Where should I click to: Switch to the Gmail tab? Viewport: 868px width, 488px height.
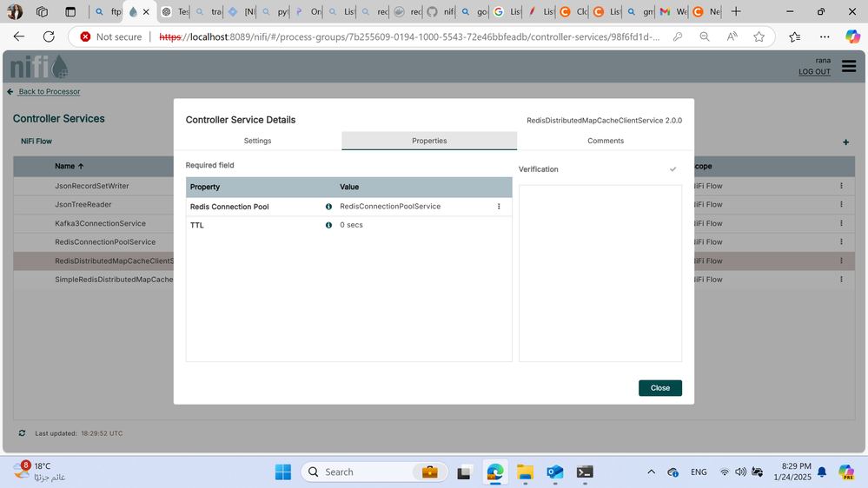(x=673, y=11)
